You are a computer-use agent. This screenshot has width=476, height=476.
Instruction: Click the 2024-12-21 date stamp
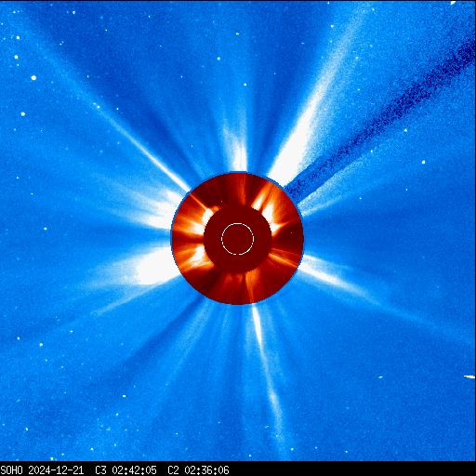pos(56,470)
